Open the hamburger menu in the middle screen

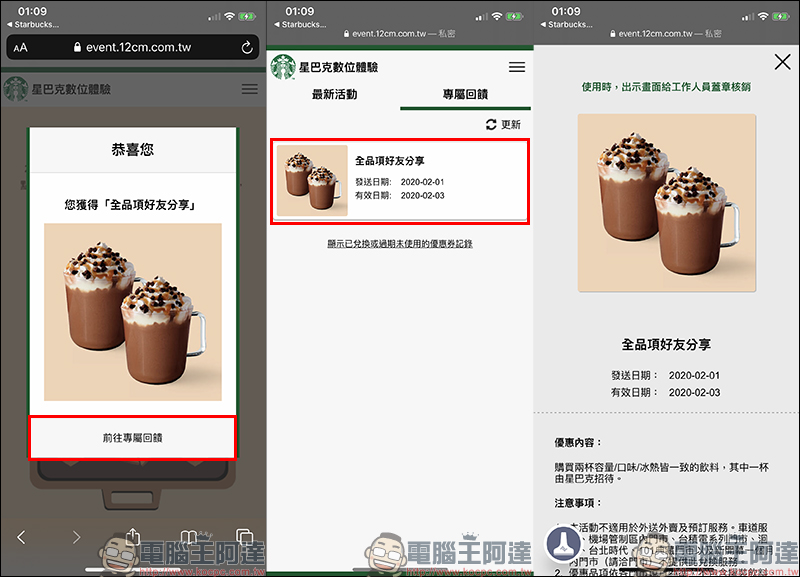(x=516, y=67)
